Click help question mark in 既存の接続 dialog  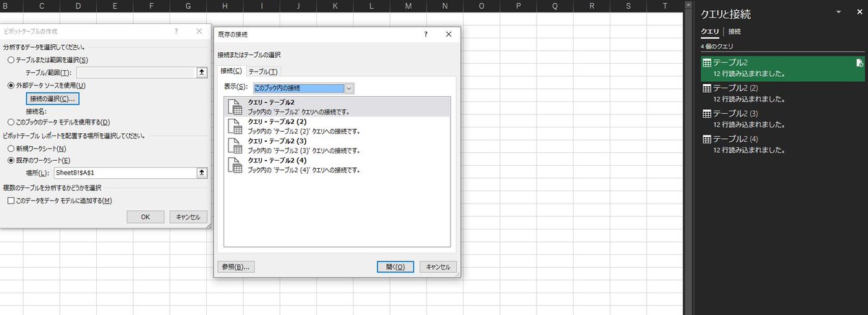coord(426,33)
